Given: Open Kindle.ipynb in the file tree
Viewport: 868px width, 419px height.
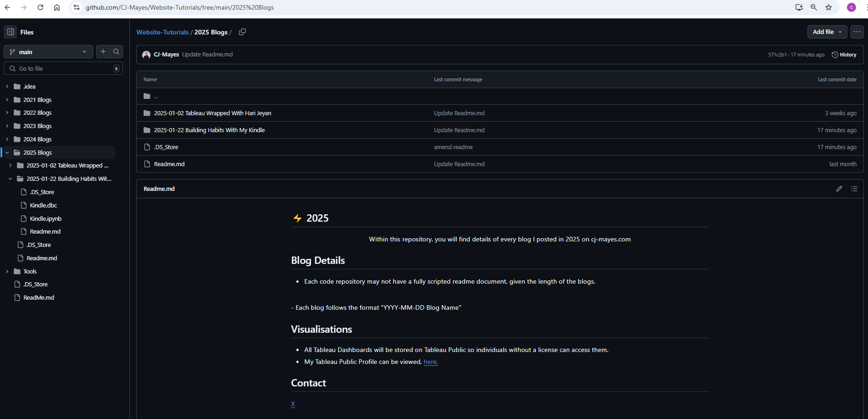Looking at the screenshot, I should [45, 218].
